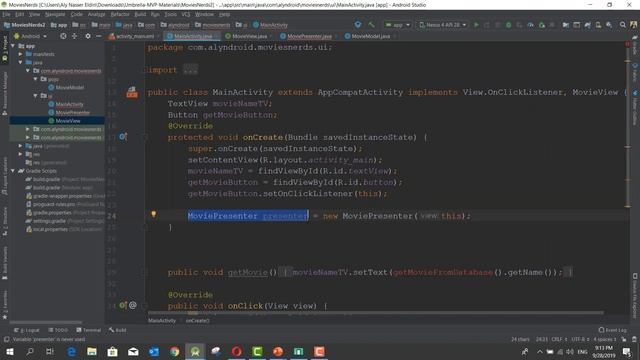Select local.properties in Gradle Scripts

pyautogui.click(x=64, y=229)
